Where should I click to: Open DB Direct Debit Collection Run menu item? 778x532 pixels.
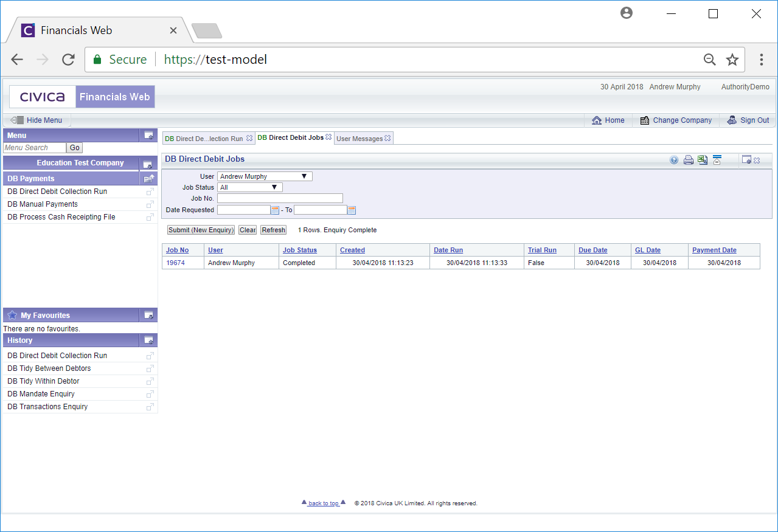pyautogui.click(x=57, y=192)
